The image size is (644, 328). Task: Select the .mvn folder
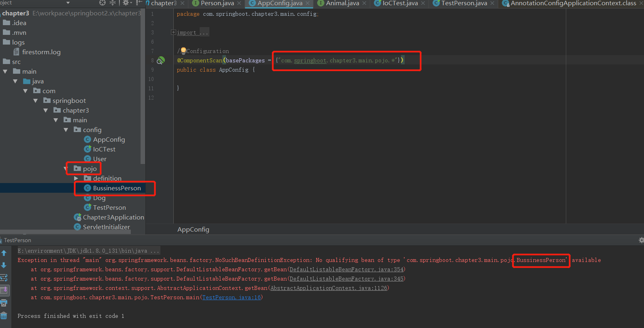pos(15,33)
